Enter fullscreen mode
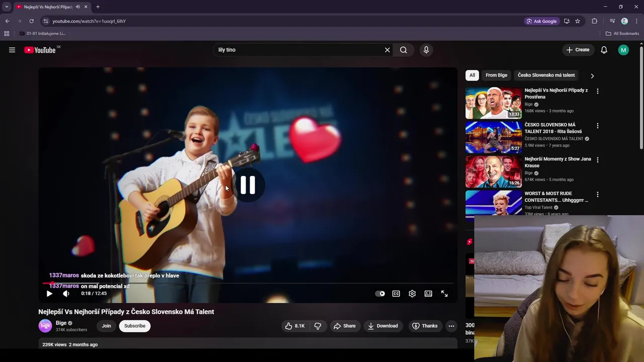 [444, 294]
